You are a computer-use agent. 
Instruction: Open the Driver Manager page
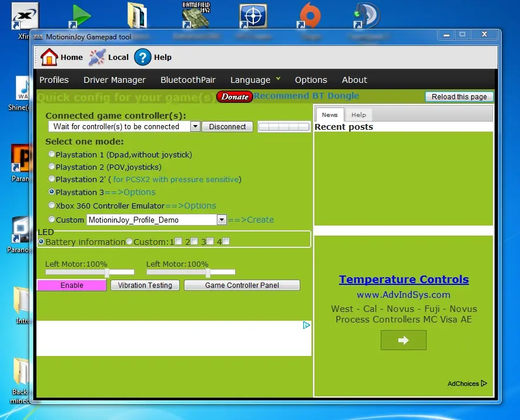click(x=115, y=80)
